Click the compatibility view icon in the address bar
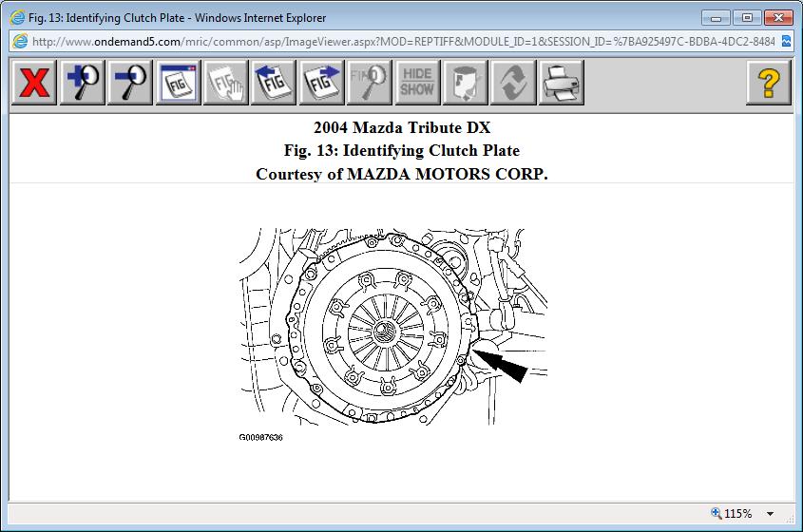This screenshot has width=803, height=532. (x=786, y=42)
